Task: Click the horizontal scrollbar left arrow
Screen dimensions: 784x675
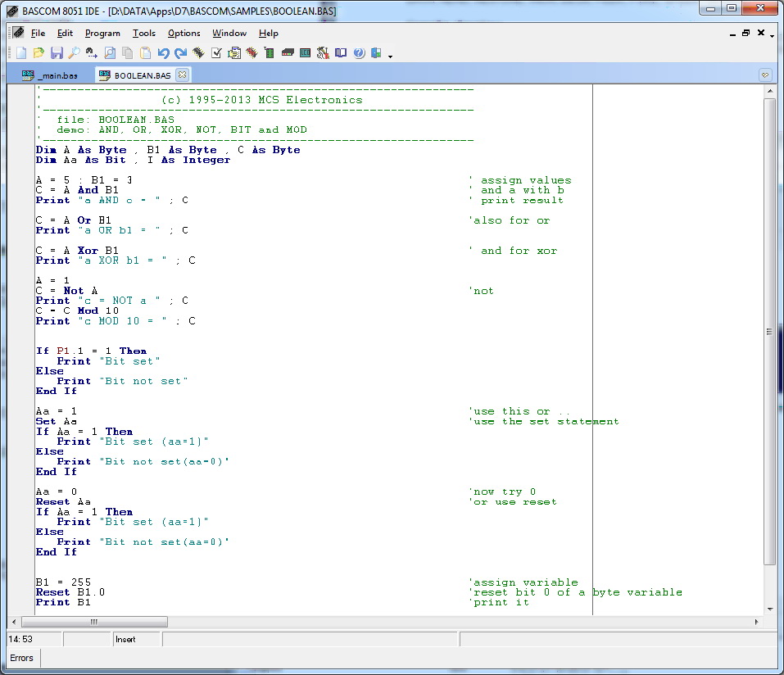Action: [14, 622]
